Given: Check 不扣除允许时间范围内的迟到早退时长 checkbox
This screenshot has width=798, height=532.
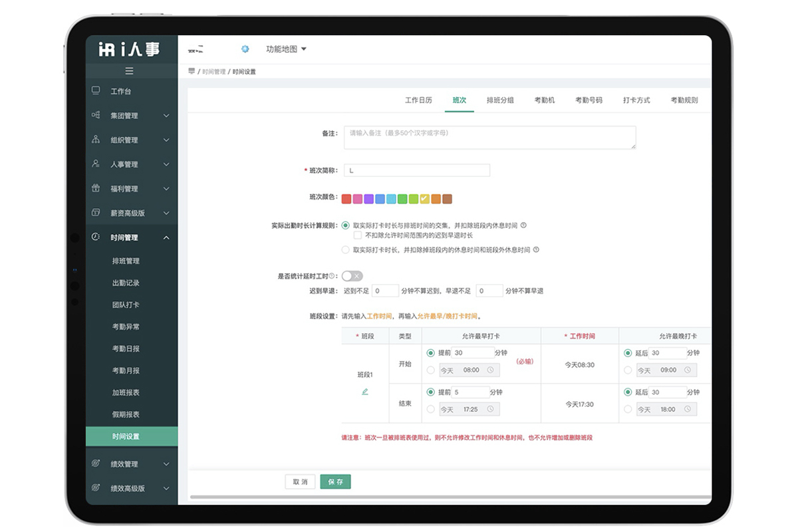Looking at the screenshot, I should pyautogui.click(x=358, y=235).
